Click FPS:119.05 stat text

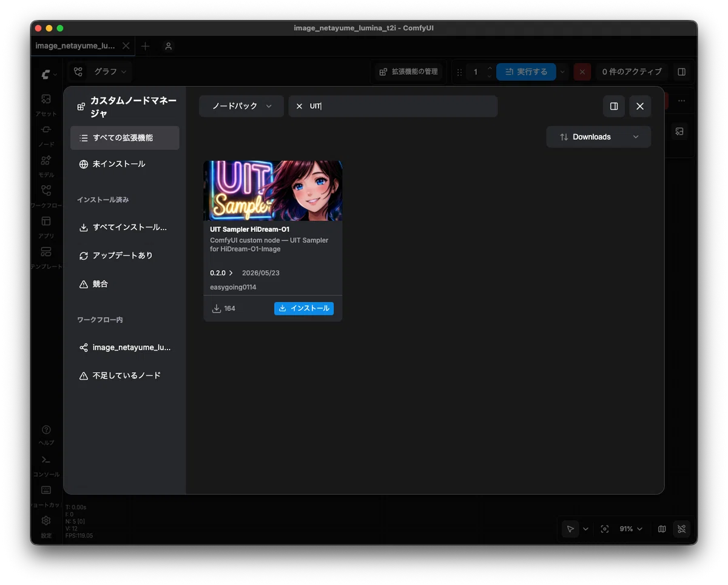coord(79,536)
